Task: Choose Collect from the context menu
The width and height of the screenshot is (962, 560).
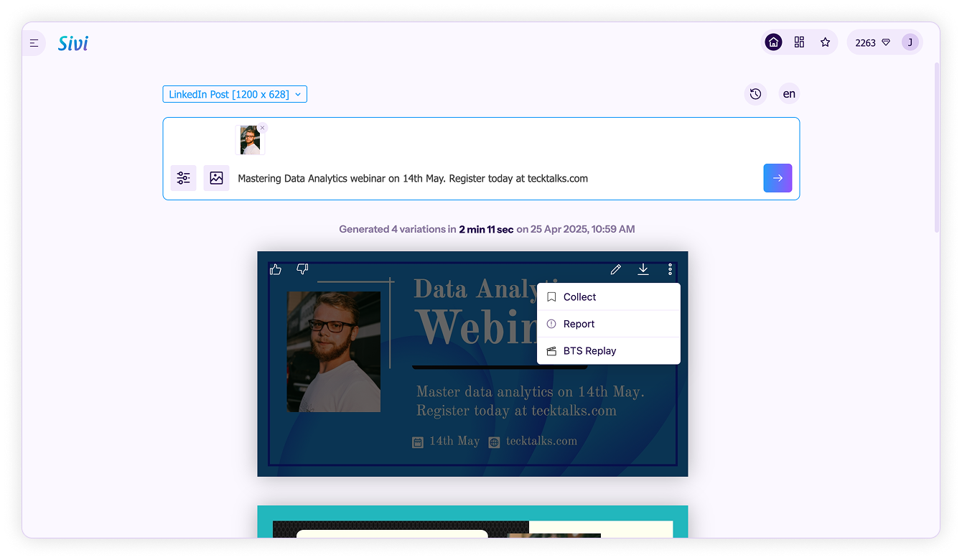Action: (608, 297)
